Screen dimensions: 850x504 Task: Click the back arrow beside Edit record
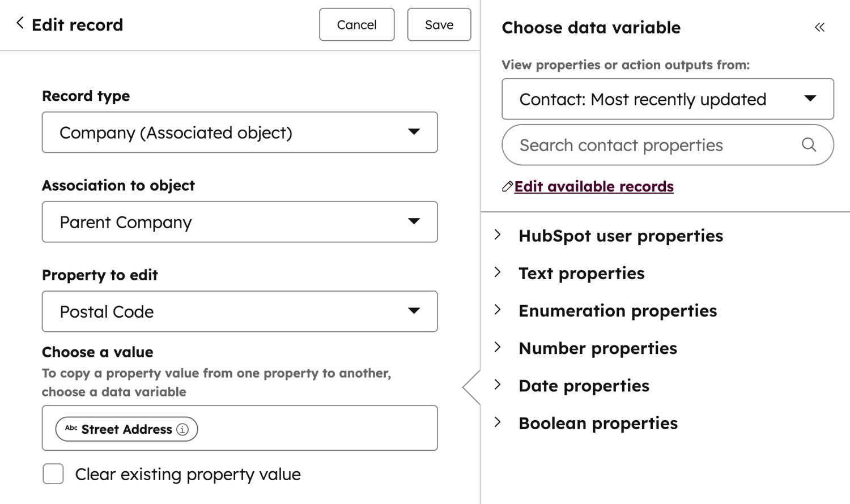pos(20,23)
